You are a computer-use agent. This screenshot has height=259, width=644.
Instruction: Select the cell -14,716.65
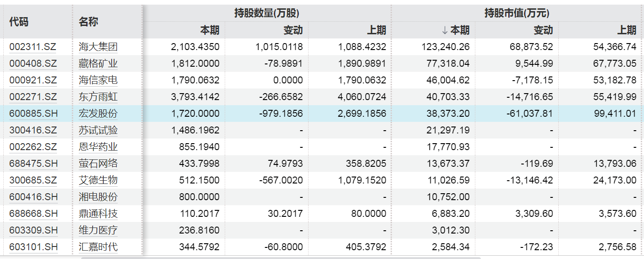(530, 97)
